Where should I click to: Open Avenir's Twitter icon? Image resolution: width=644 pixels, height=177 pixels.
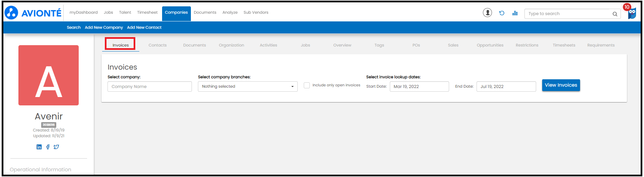(x=56, y=147)
